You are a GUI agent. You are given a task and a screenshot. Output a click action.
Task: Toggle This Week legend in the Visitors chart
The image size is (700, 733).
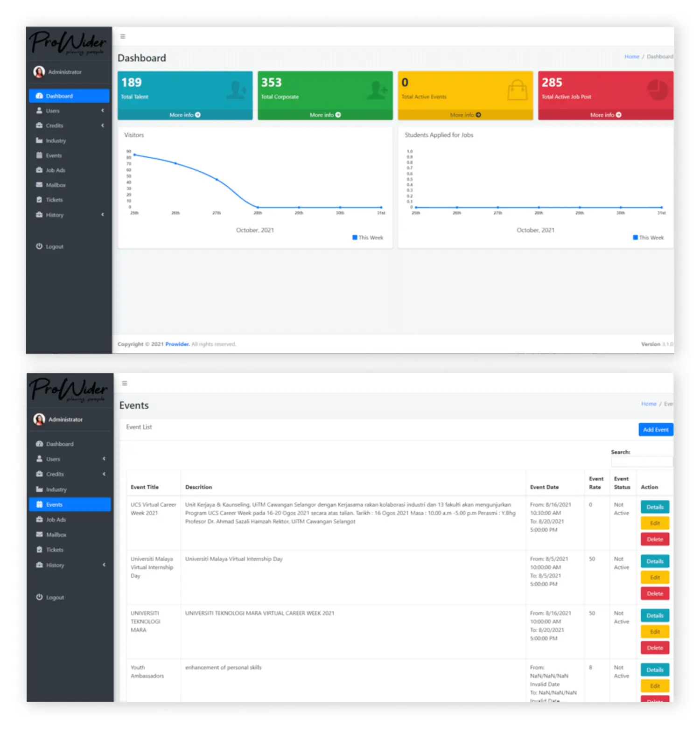(x=368, y=237)
